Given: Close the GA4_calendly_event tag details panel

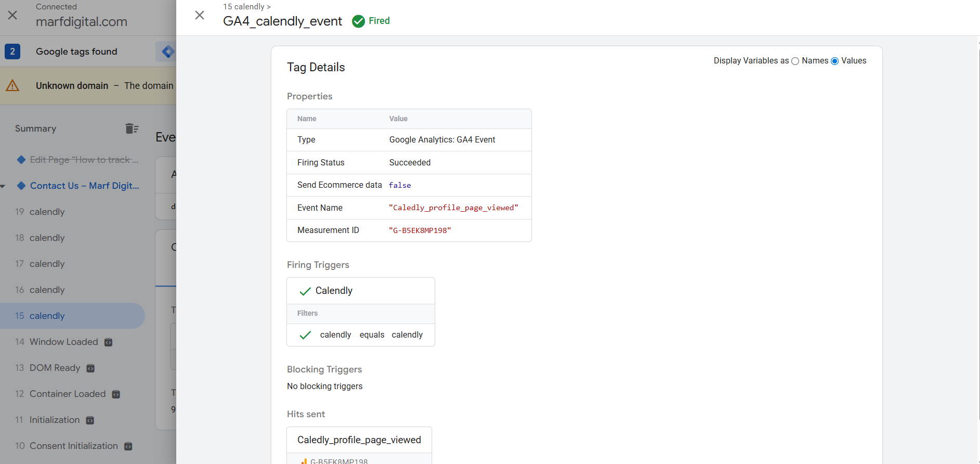Looking at the screenshot, I should (200, 15).
